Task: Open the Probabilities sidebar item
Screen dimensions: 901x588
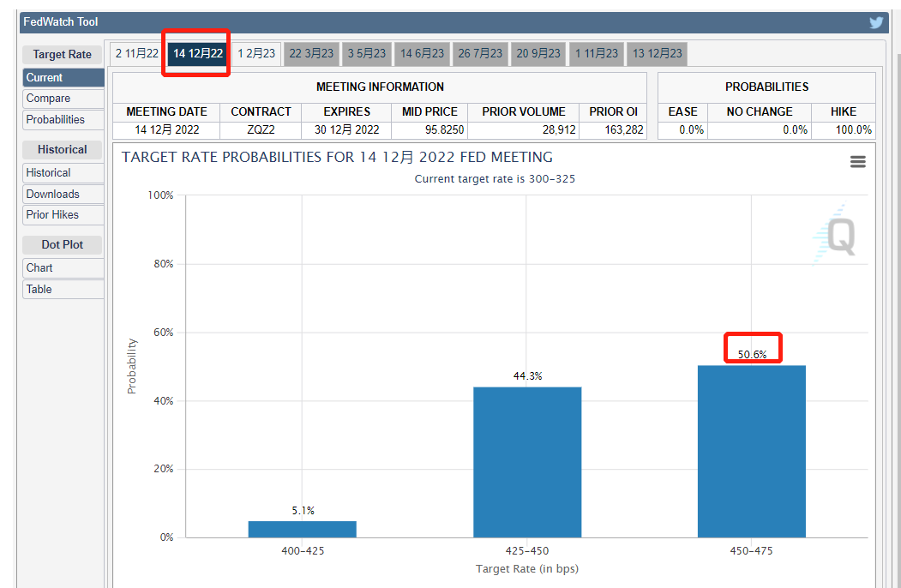Action: pos(63,120)
